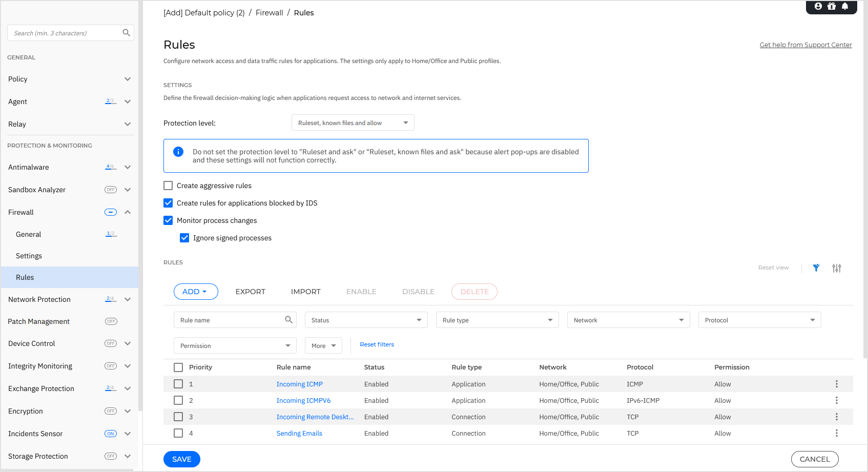The width and height of the screenshot is (868, 472).
Task: Open the Rule type filter dropdown
Action: pos(497,320)
